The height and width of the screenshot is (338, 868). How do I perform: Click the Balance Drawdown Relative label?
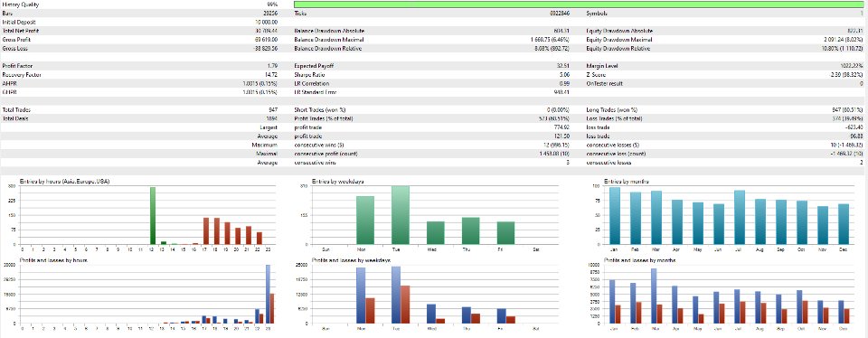(x=328, y=49)
